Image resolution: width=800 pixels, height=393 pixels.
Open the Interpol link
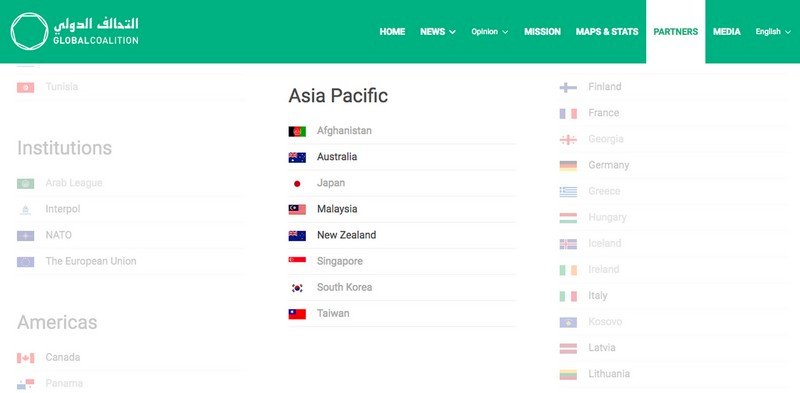[x=63, y=209]
